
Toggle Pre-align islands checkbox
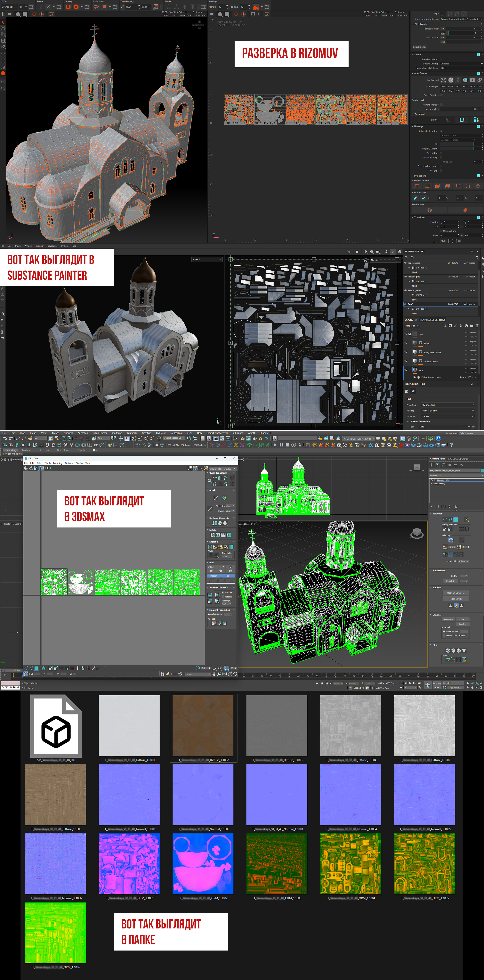point(441,59)
